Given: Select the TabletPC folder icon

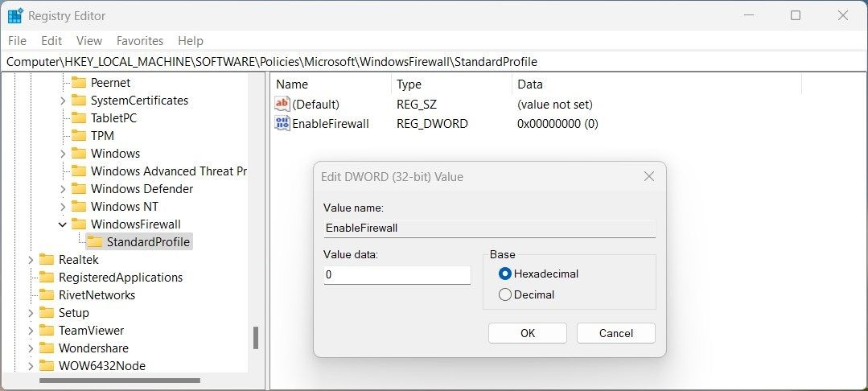Looking at the screenshot, I should pyautogui.click(x=79, y=118).
